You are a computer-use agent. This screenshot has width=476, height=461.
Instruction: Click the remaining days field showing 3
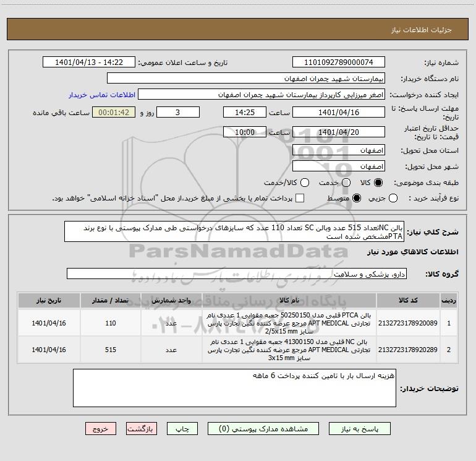(x=178, y=112)
